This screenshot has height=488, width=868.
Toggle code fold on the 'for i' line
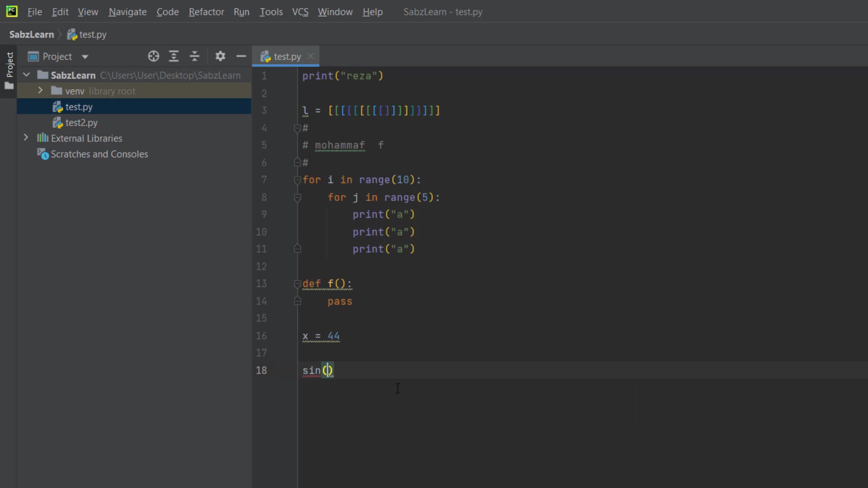297,180
